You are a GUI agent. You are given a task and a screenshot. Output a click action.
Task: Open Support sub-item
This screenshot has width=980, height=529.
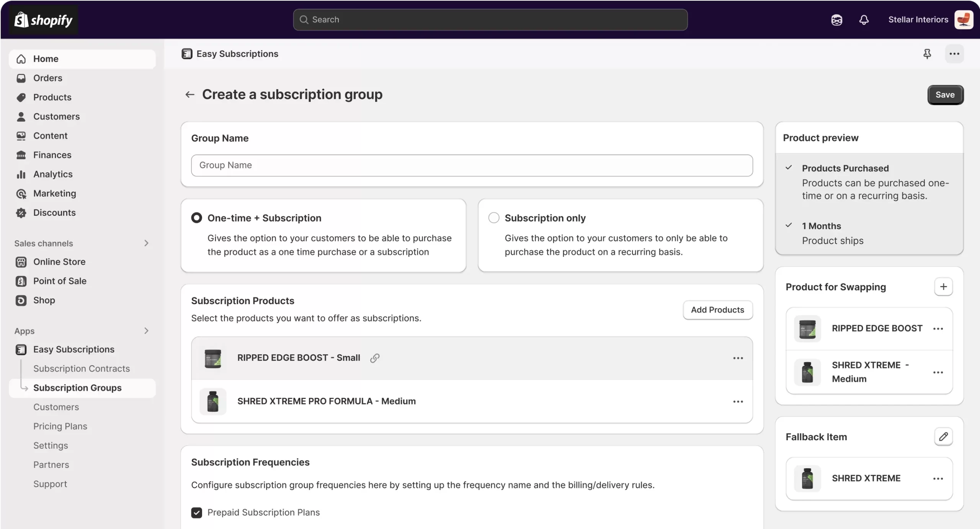(50, 484)
